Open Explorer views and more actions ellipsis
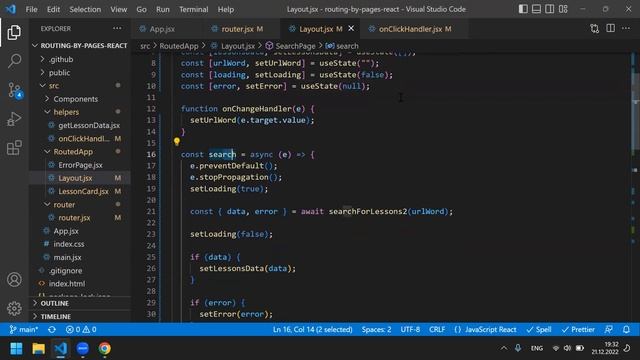 tap(117, 29)
